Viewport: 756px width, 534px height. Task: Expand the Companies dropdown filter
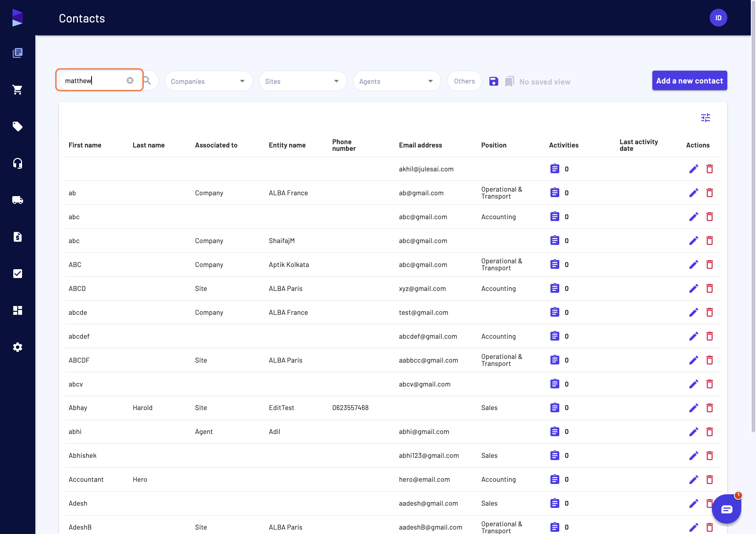click(x=209, y=81)
